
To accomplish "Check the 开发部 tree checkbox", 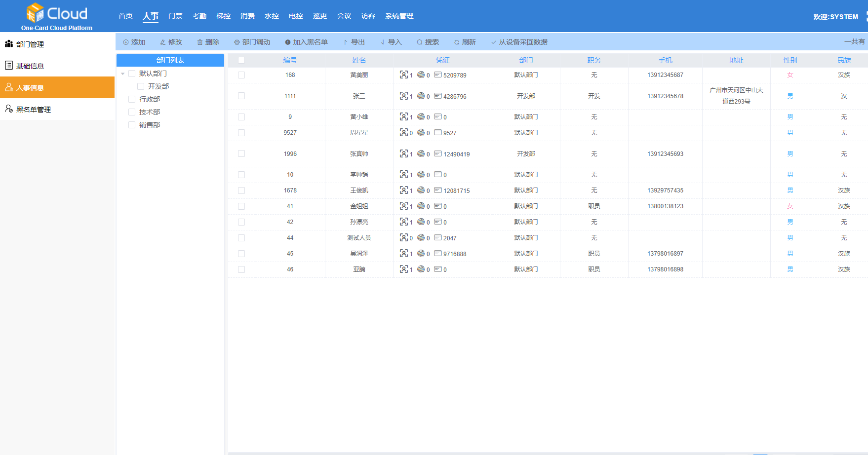I will [141, 86].
